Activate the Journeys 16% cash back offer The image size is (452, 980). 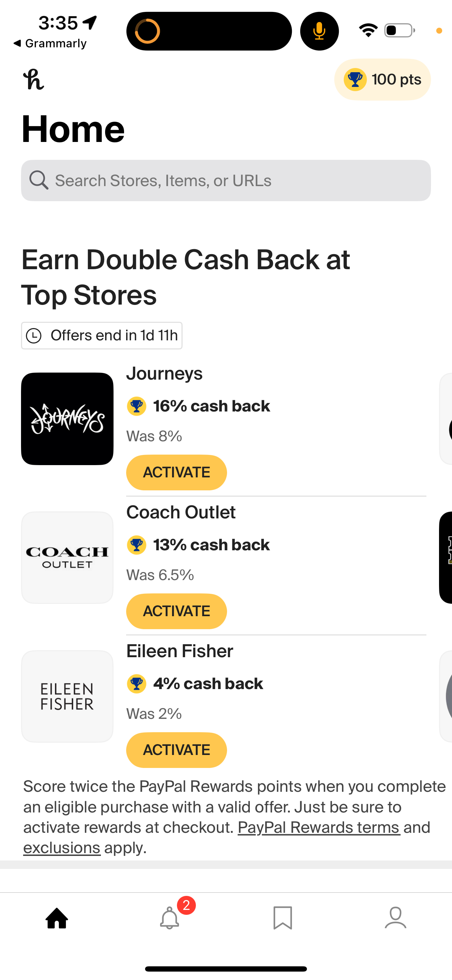point(176,472)
